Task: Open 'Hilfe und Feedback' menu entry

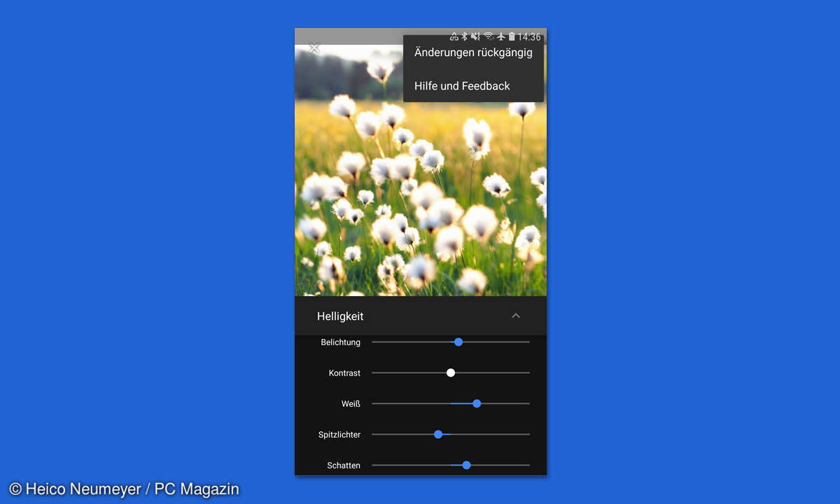Action: (x=462, y=86)
